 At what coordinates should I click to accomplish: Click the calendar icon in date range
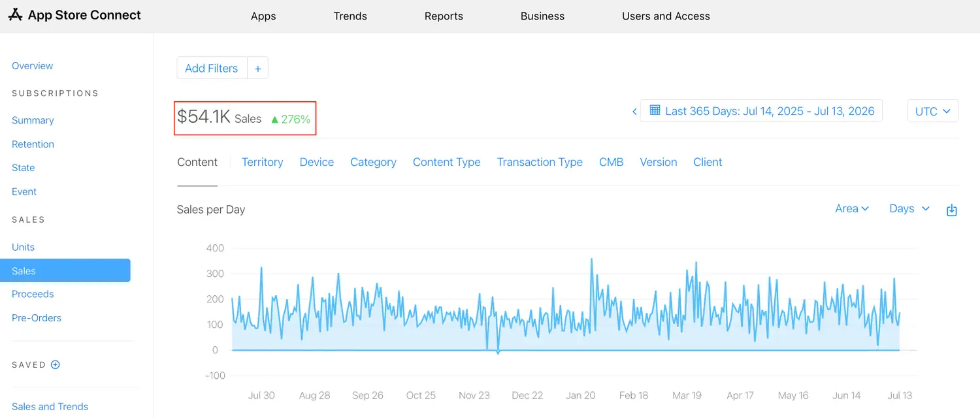654,110
